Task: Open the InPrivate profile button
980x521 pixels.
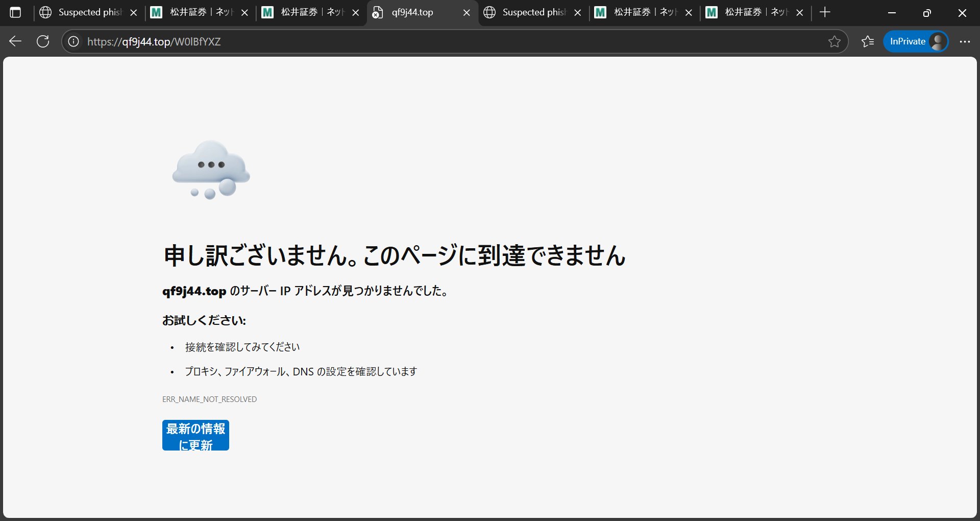Action: point(916,41)
